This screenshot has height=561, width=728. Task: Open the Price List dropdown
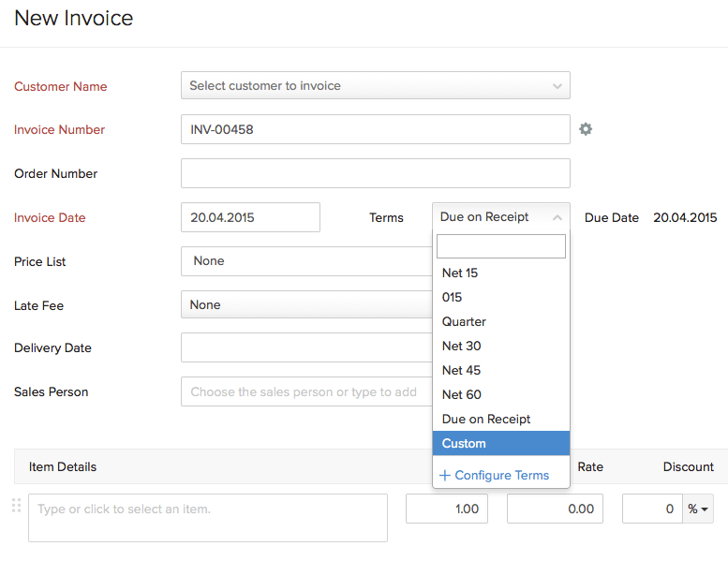(x=305, y=261)
